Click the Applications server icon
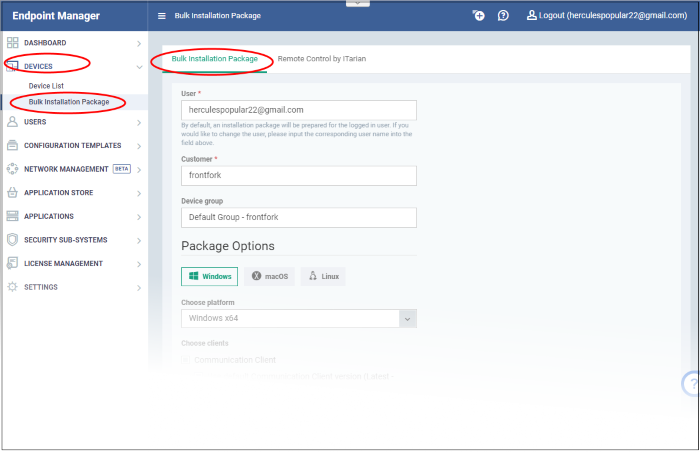Screen dimensions: 700x452 tap(12, 217)
